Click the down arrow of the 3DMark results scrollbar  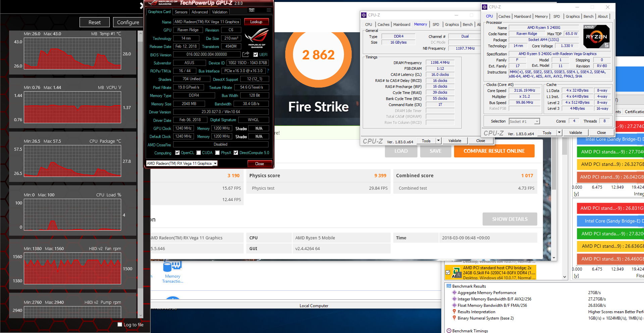coord(554,258)
